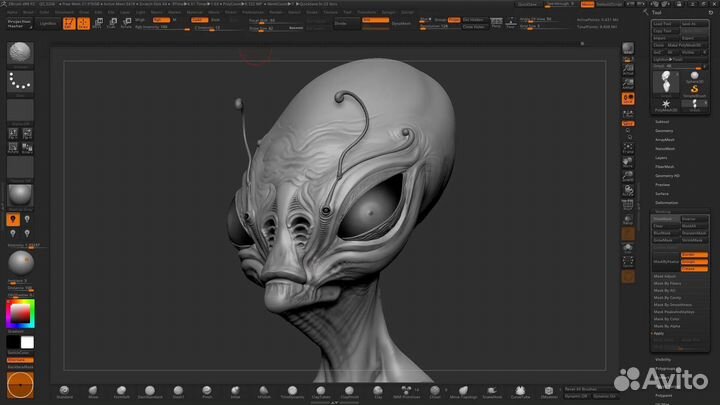This screenshot has height=405, width=720.
Task: Click the Load Tool button
Action: (662, 23)
